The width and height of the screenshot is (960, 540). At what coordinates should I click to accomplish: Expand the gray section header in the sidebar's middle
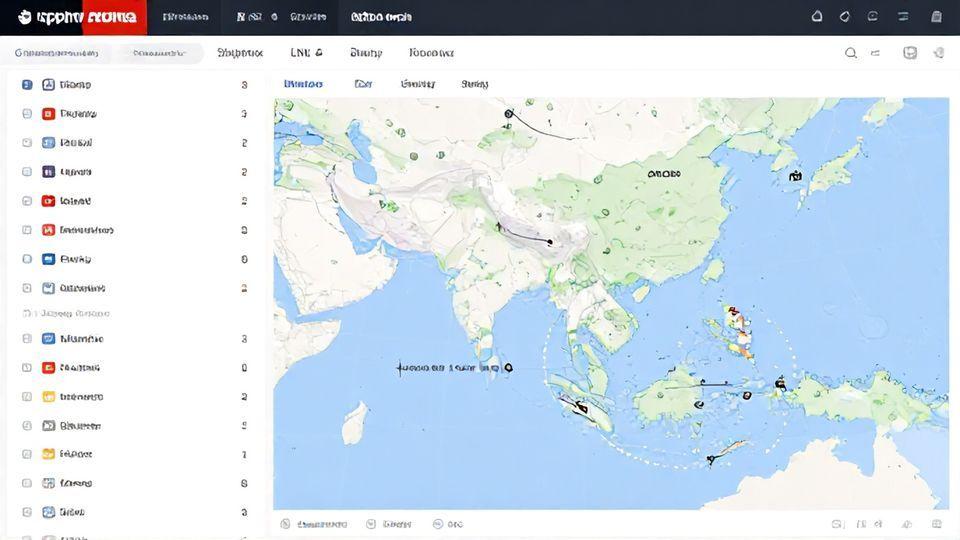(x=70, y=313)
